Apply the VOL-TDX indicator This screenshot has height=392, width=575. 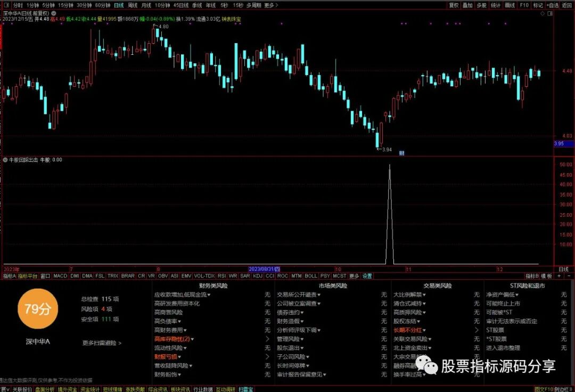coord(204,276)
